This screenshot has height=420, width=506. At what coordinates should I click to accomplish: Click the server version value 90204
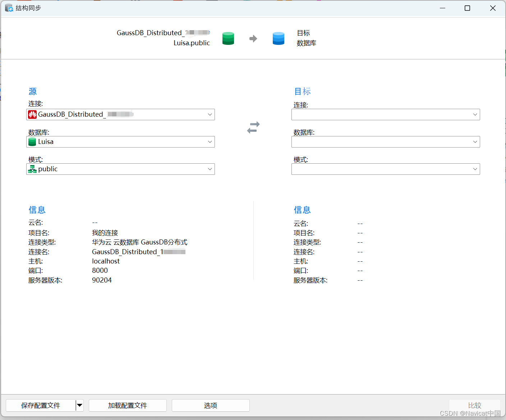point(102,280)
